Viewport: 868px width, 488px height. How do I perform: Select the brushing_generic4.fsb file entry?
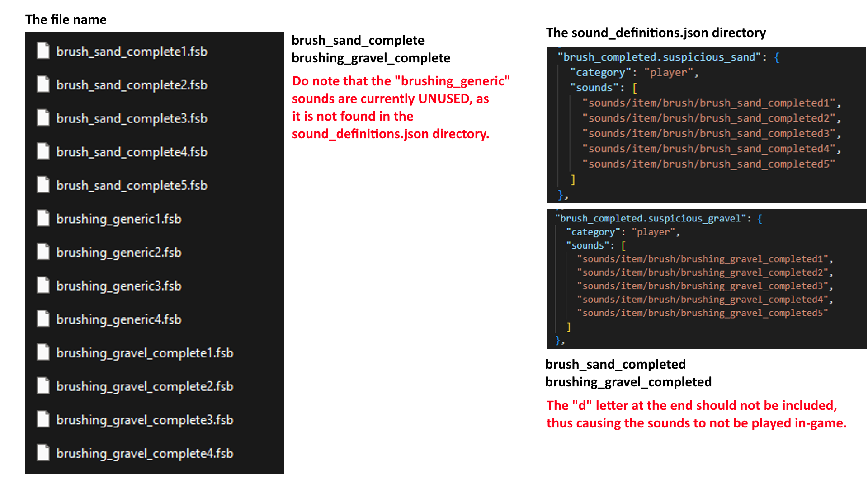click(118, 319)
